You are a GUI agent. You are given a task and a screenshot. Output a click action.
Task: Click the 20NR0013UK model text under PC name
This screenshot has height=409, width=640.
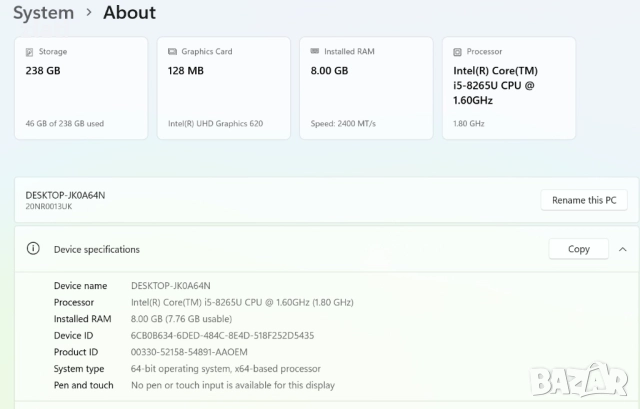pyautogui.click(x=49, y=207)
